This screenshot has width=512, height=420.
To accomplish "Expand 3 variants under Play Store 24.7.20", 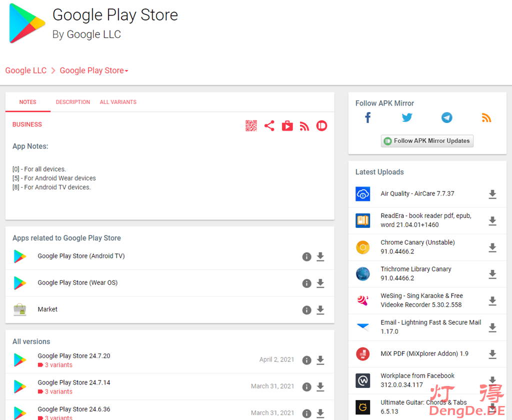I will pos(58,365).
